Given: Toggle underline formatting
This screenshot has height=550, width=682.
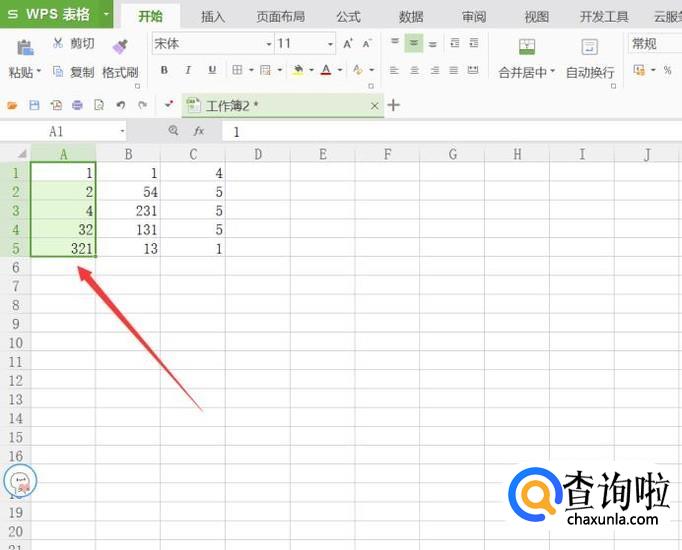Looking at the screenshot, I should 212,70.
